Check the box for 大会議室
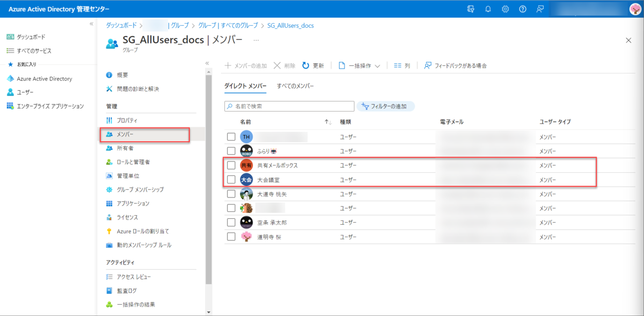Screen dimensions: 644x316 (x=231, y=179)
